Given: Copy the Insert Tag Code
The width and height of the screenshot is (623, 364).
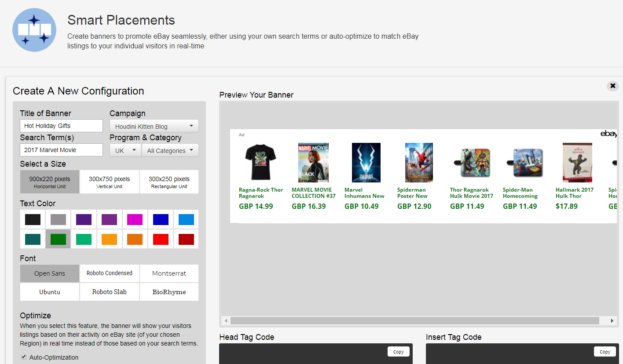Looking at the screenshot, I should [605, 352].
